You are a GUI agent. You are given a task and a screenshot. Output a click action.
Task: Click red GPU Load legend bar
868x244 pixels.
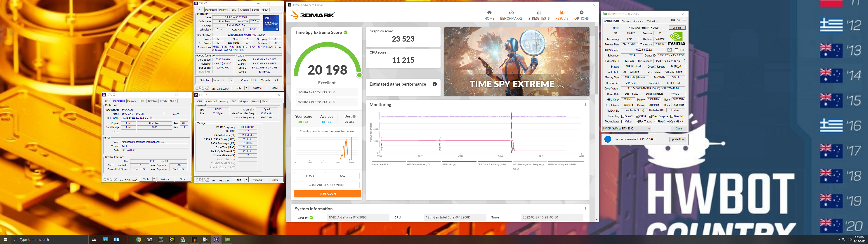[459, 162]
